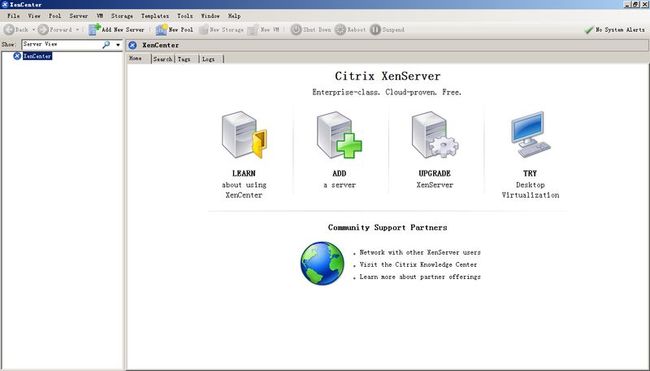
Task: Click the XenCenter icon in the tree
Action: [x=17, y=56]
